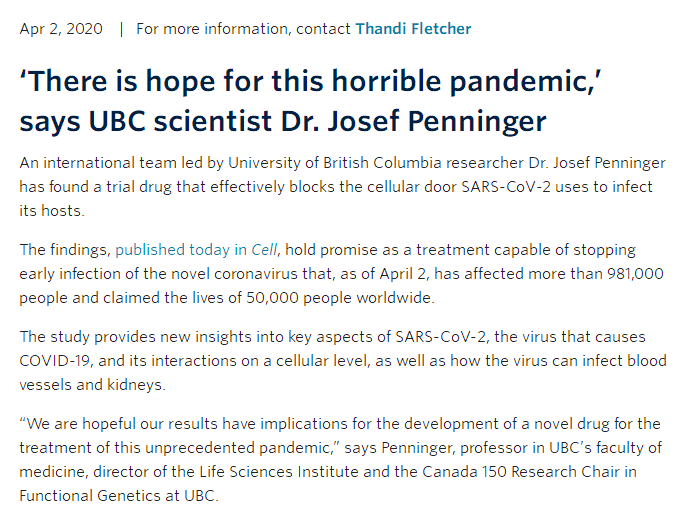Click the vertical separator bar after the date
This screenshot has width=689, height=518.
pyautogui.click(x=121, y=29)
